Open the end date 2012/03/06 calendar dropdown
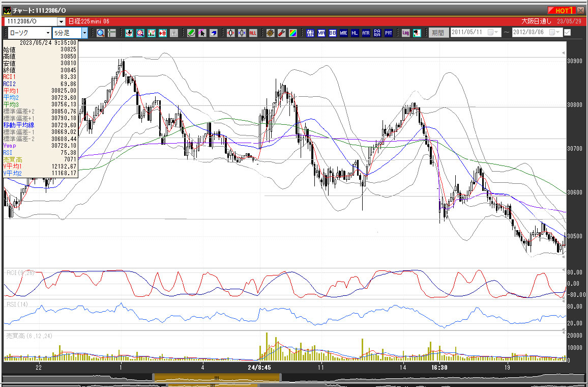This screenshot has width=588, height=387. [554, 33]
